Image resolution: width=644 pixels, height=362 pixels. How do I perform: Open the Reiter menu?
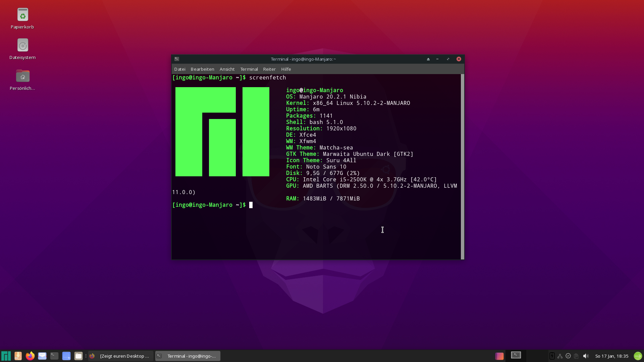[269, 69]
